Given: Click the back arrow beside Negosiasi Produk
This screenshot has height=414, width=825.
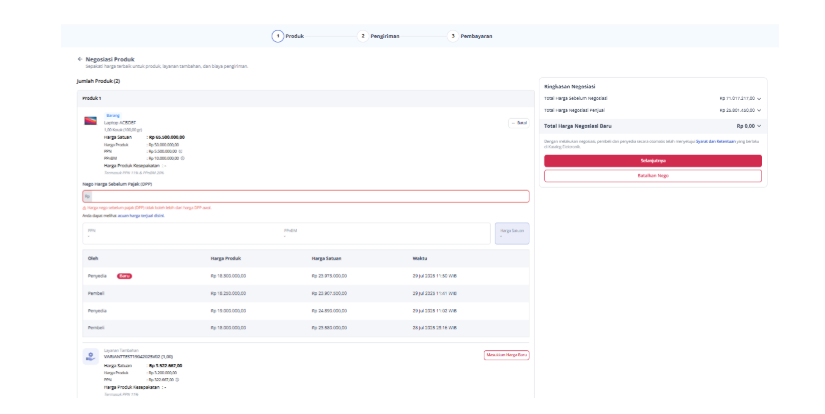Looking at the screenshot, I should (x=80, y=59).
